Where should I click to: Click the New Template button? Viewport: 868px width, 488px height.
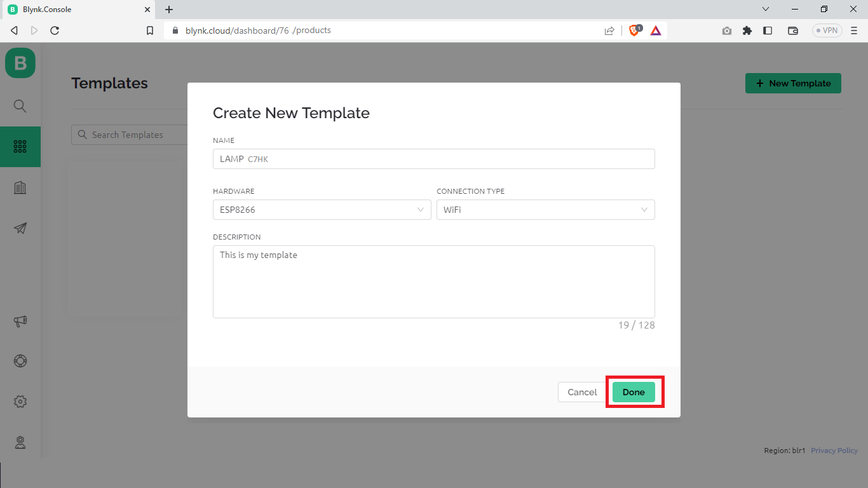(x=793, y=83)
